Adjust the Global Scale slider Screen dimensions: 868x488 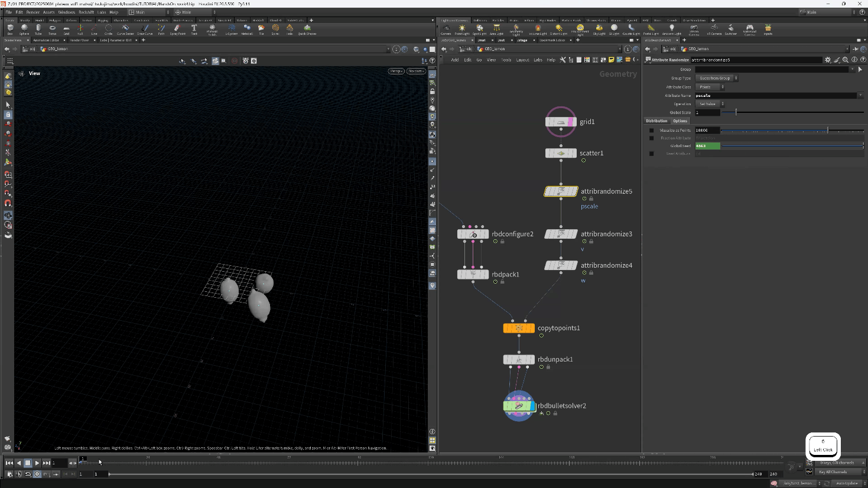tap(736, 112)
